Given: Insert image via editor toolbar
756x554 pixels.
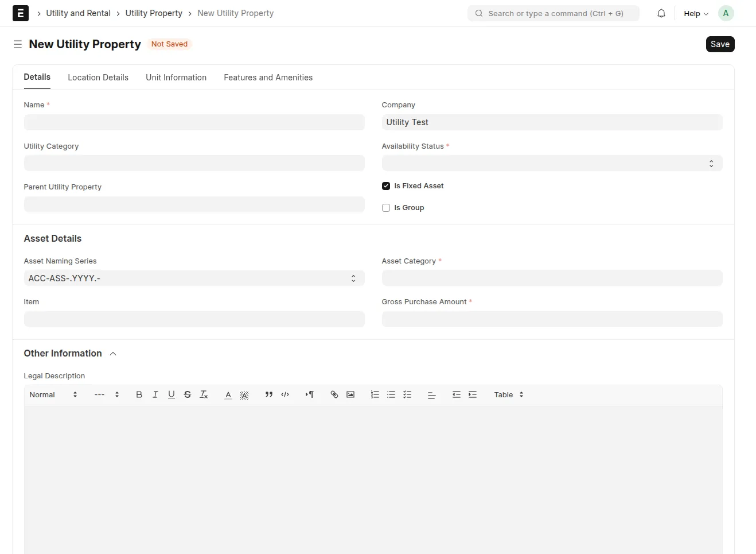Looking at the screenshot, I should pyautogui.click(x=350, y=394).
